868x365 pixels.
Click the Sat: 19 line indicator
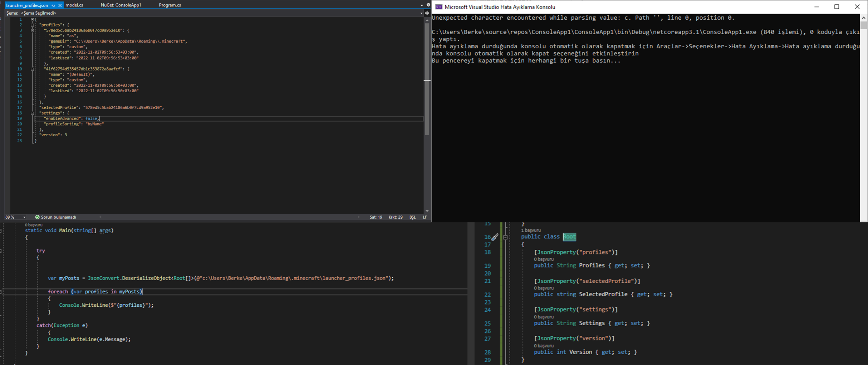click(x=376, y=217)
